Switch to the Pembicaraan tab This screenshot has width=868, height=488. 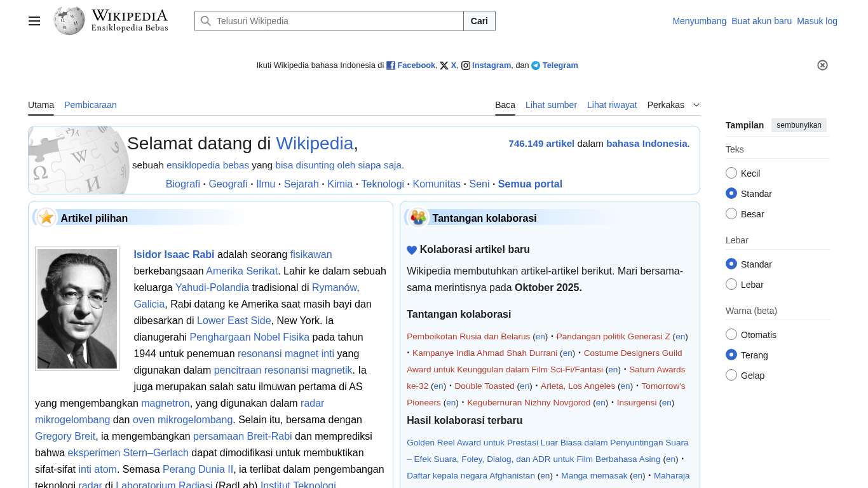click(x=90, y=105)
